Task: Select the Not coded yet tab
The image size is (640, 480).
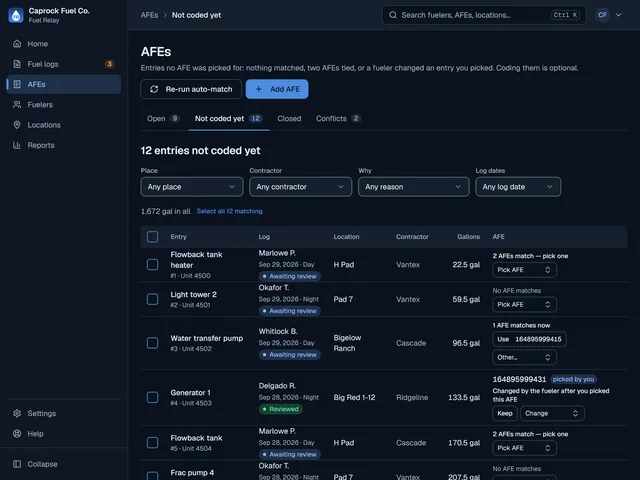Action: click(x=229, y=119)
